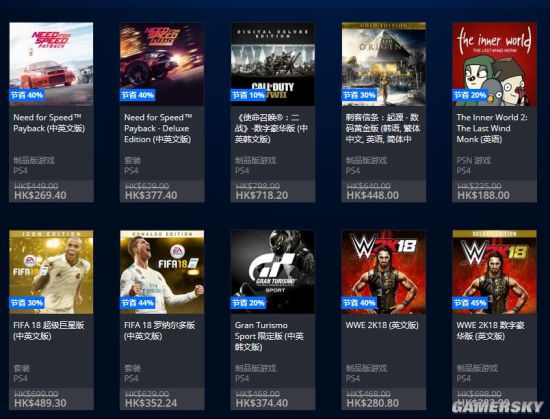Select the HK$352.24 price for FIFA 18
Screen dimensions: 550x419
pyautogui.click(x=151, y=403)
